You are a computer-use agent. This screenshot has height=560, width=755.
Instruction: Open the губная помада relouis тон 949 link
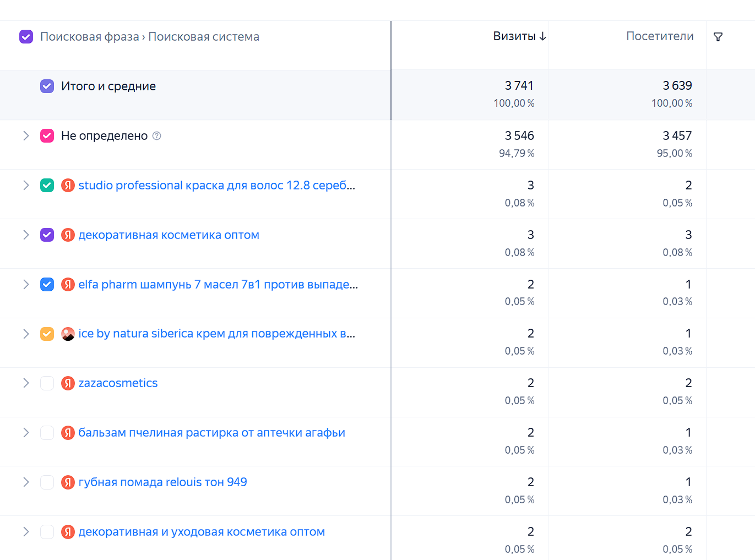(x=162, y=482)
